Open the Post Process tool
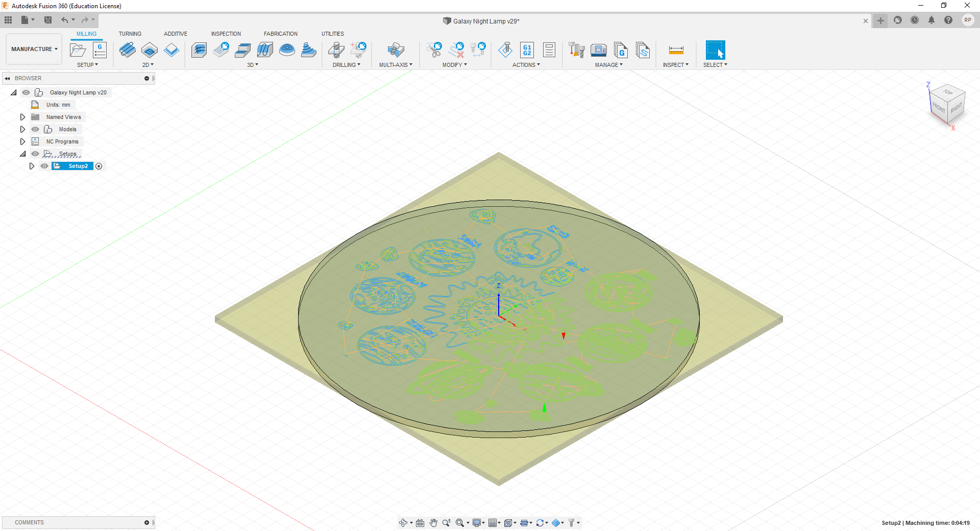The width and height of the screenshot is (980, 531). point(526,50)
